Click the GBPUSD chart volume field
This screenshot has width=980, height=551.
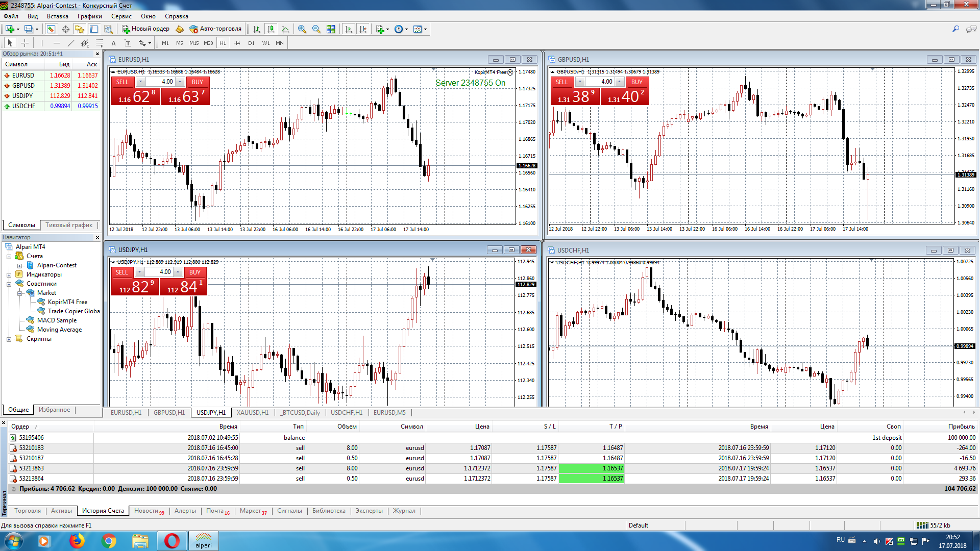tap(600, 82)
